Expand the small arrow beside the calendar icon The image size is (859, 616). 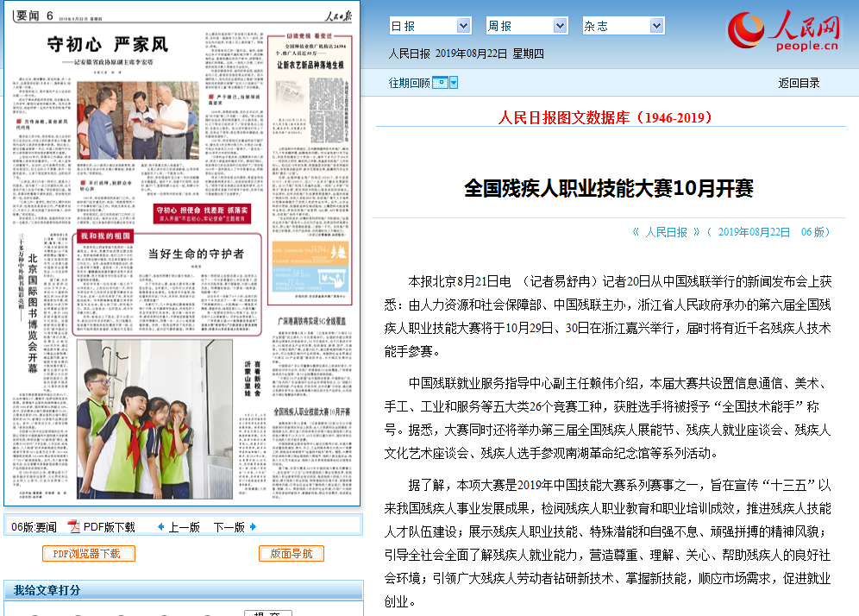click(454, 83)
